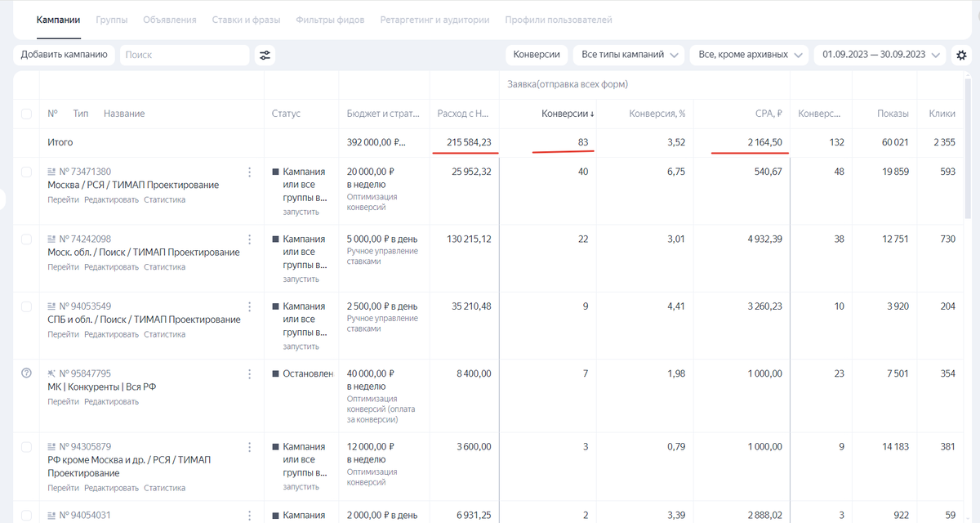Click the status square for Моск. обл. / Поиск campaign
This screenshot has height=523, width=980.
[275, 239]
